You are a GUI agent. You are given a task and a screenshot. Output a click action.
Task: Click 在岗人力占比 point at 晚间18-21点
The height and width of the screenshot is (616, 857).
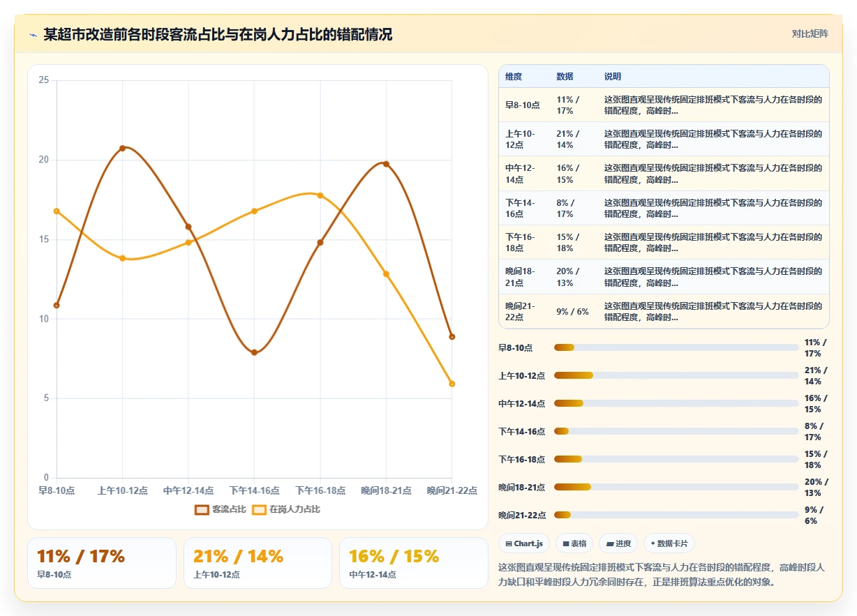click(386, 274)
